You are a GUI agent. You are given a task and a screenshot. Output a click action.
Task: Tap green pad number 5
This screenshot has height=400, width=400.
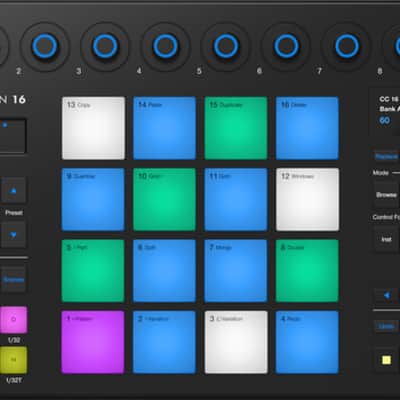click(x=93, y=271)
